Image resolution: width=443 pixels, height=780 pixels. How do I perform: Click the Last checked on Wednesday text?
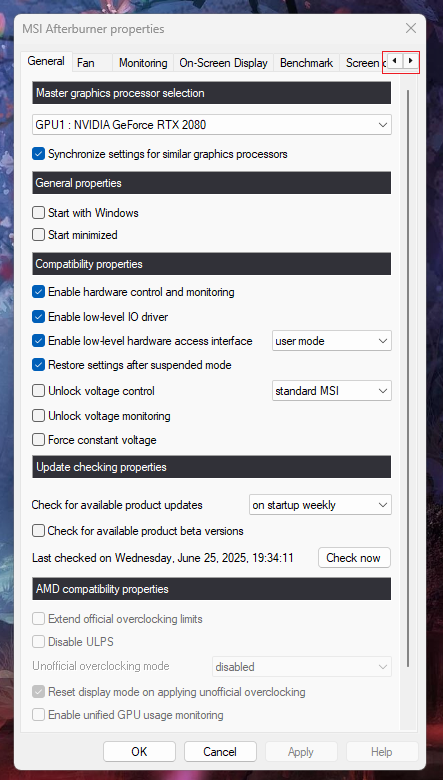click(x=163, y=558)
